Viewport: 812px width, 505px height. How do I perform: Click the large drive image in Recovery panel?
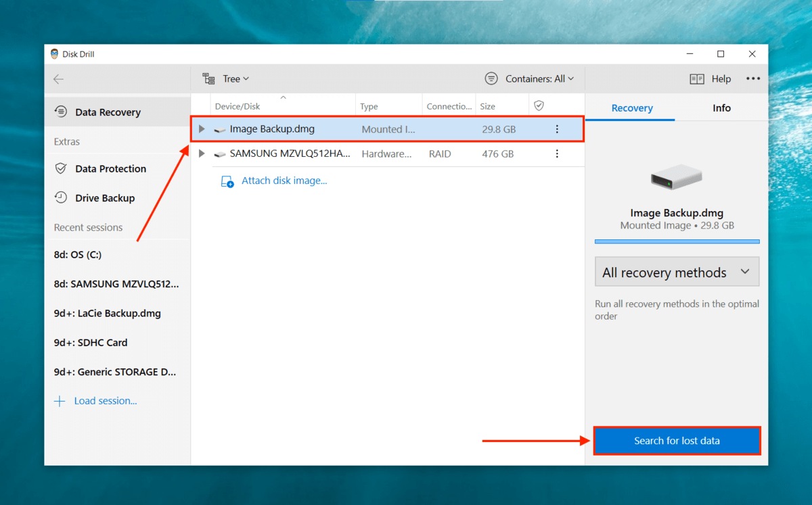[677, 177]
